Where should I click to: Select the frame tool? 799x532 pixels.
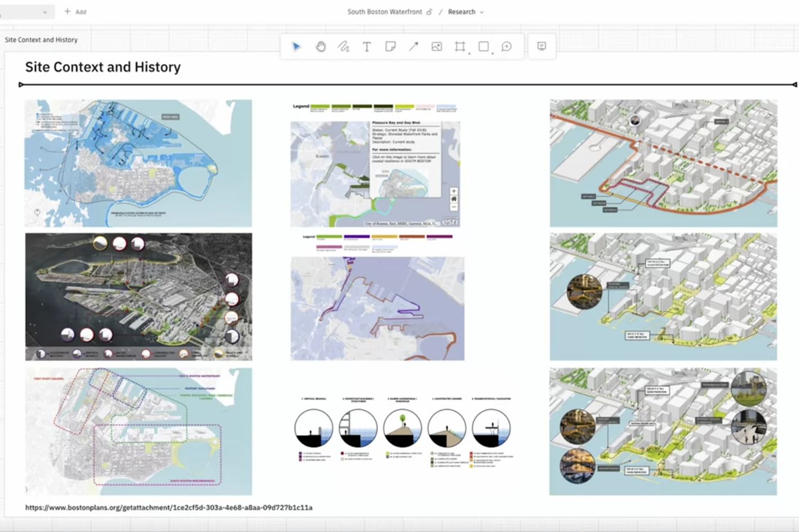(459, 46)
